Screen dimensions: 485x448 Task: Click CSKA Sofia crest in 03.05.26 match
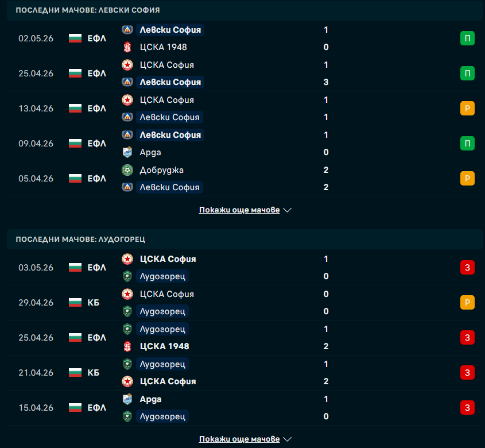pos(127,259)
